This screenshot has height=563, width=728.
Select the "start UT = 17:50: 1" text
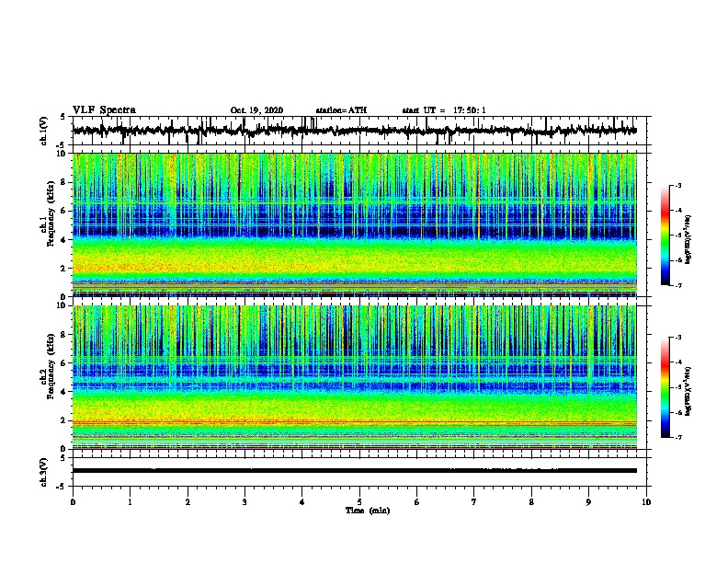click(444, 110)
